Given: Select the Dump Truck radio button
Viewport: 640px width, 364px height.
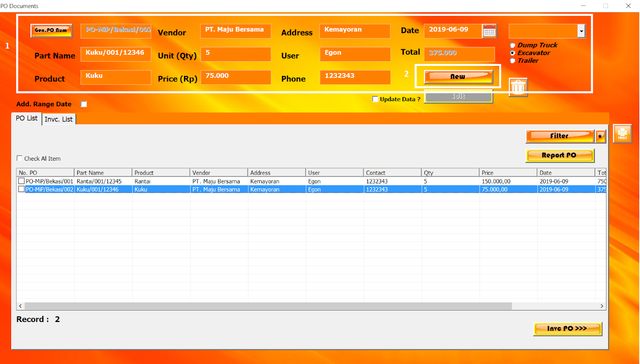Looking at the screenshot, I should click(x=512, y=45).
